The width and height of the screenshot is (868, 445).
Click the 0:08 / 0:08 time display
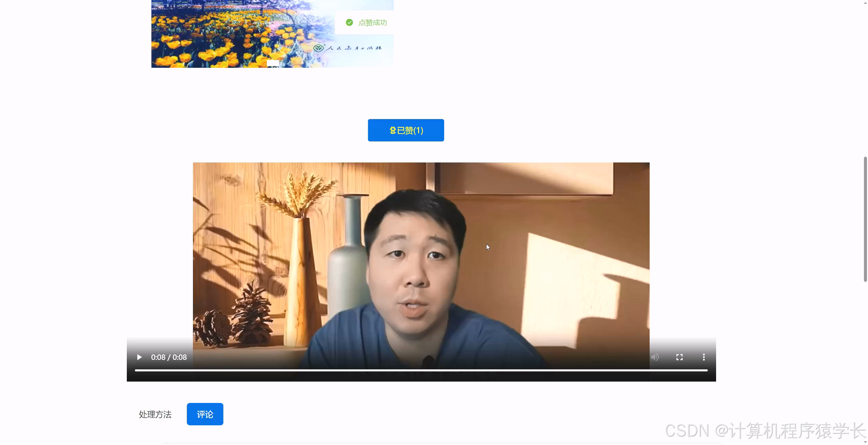pyautogui.click(x=169, y=357)
